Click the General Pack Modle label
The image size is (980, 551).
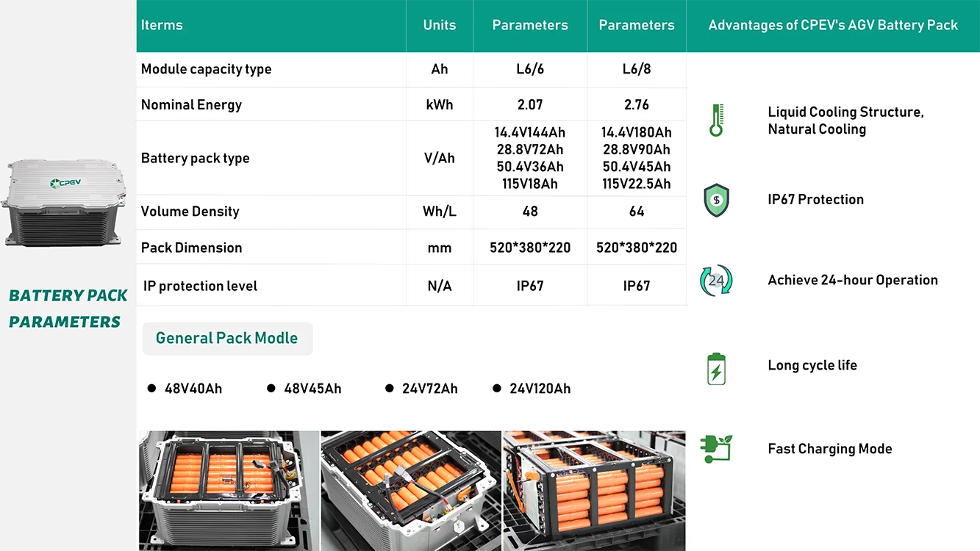227,339
